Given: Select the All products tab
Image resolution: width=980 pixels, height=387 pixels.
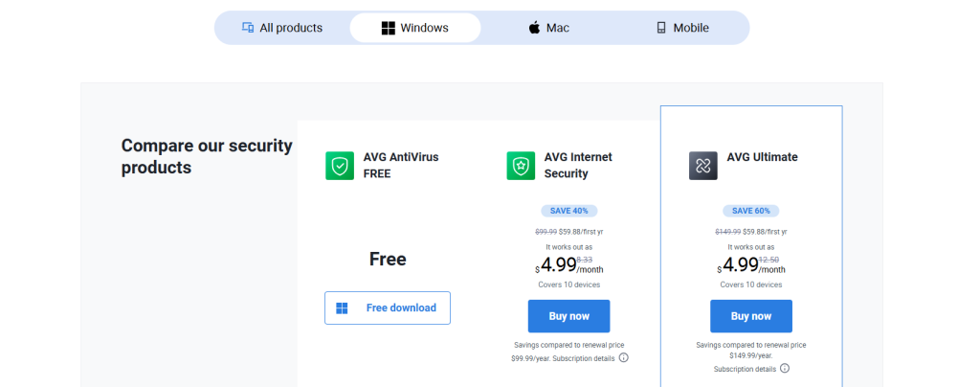Looking at the screenshot, I should coord(282,28).
